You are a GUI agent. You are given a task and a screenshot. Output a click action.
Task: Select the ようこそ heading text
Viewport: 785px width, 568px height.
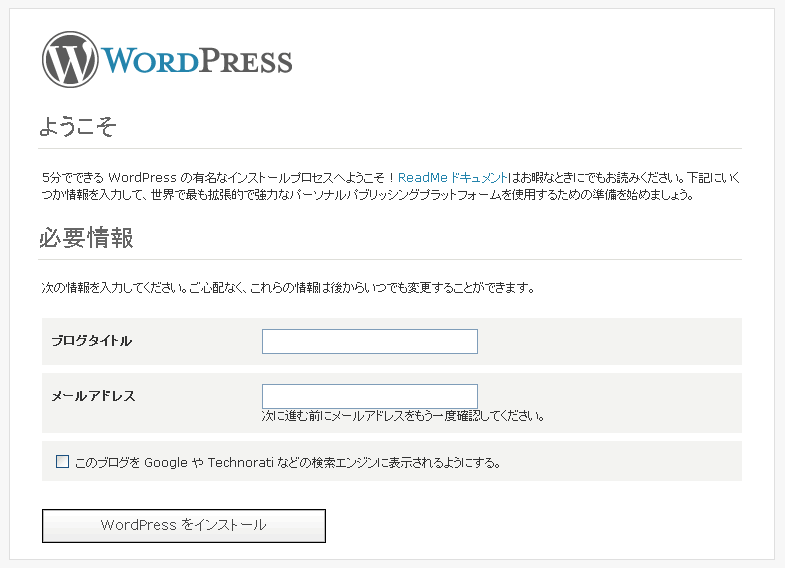(x=78, y=126)
